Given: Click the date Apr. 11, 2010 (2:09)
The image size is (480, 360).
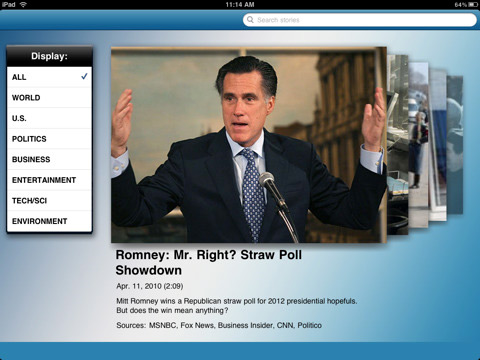Looking at the screenshot, I should click(x=150, y=286).
